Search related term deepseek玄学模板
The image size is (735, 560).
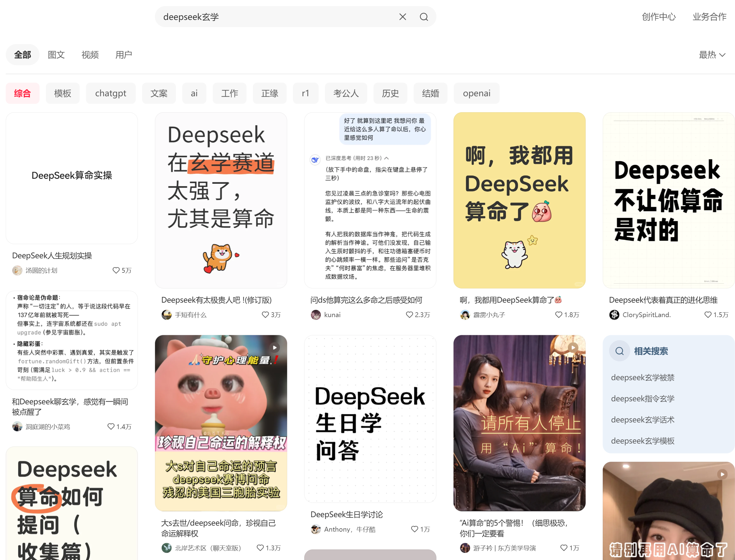tap(642, 441)
